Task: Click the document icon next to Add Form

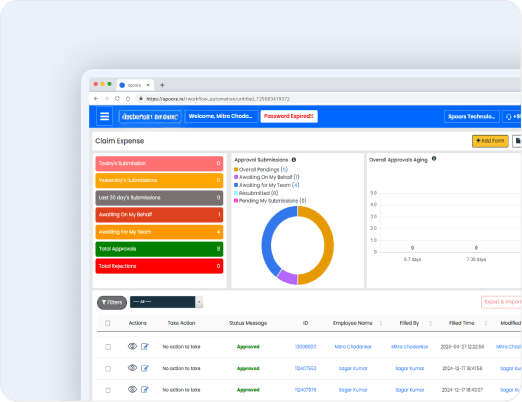Action: point(517,141)
